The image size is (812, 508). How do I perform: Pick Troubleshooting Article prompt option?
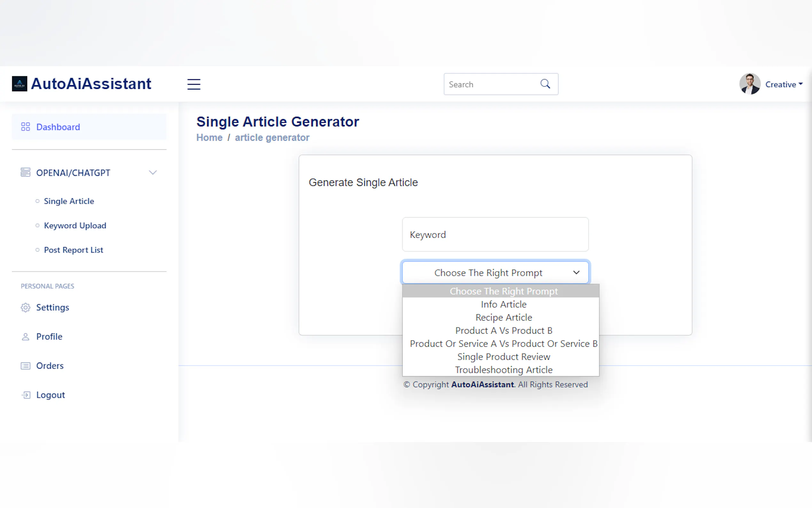(503, 370)
